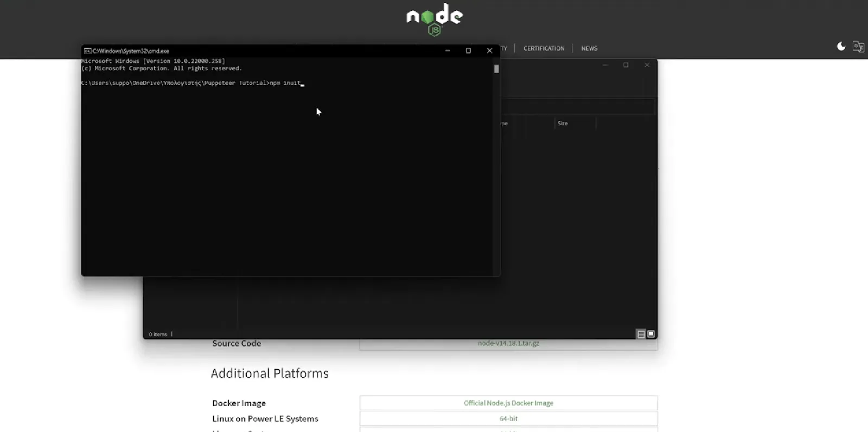Maximize the cmd.exe window
Screen dimensions: 868x432
click(x=468, y=50)
